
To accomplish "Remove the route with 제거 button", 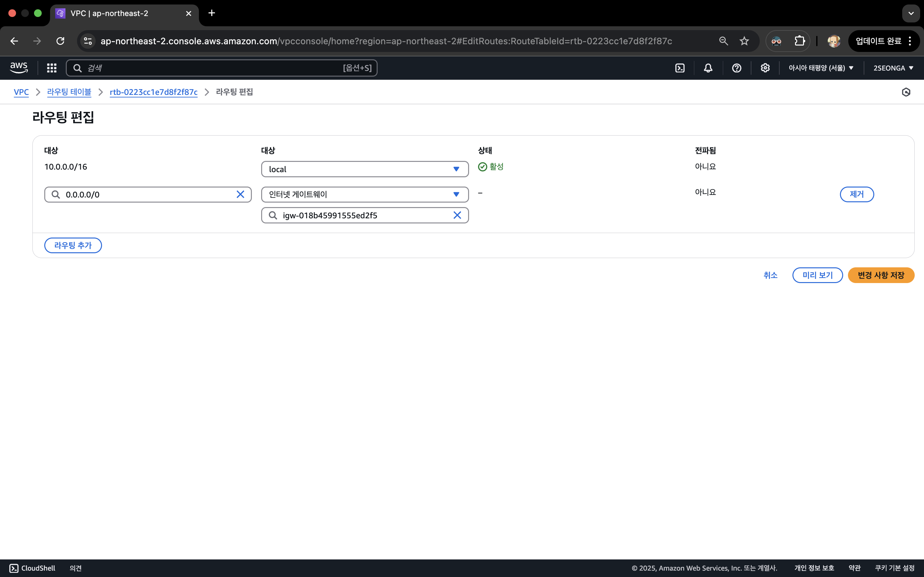I will point(856,194).
